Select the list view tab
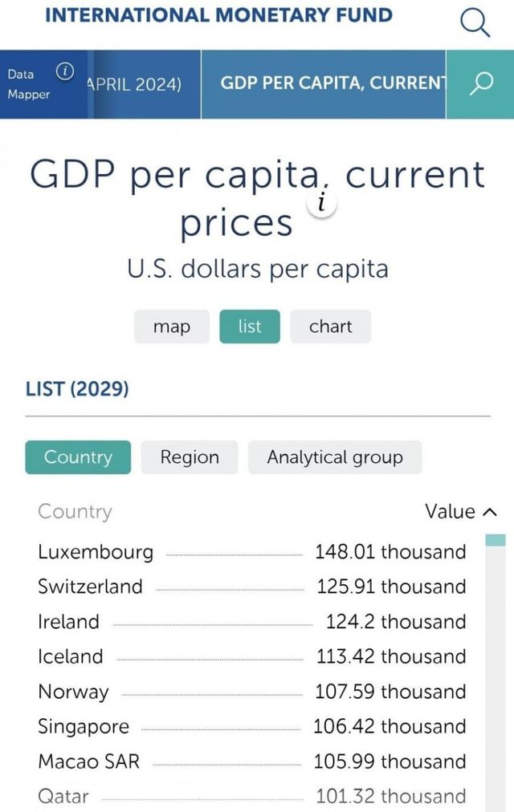Viewport: 514px width, 812px height. pos(250,327)
